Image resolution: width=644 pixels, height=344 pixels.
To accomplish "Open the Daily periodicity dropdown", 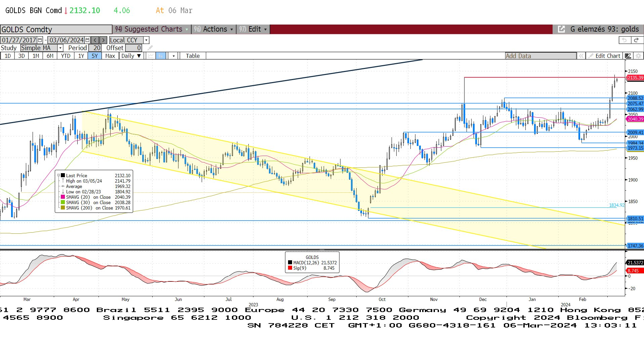I will coord(131,56).
